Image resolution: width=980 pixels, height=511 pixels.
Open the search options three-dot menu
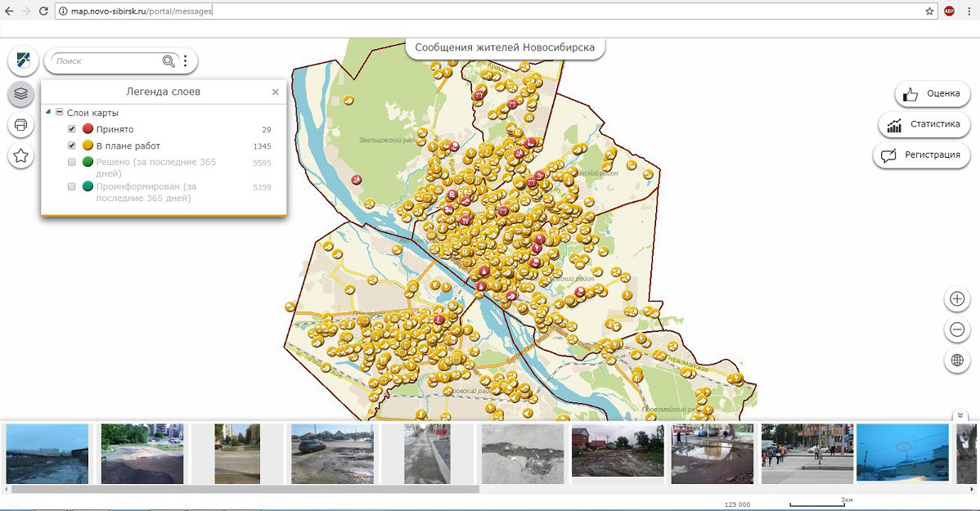click(186, 61)
